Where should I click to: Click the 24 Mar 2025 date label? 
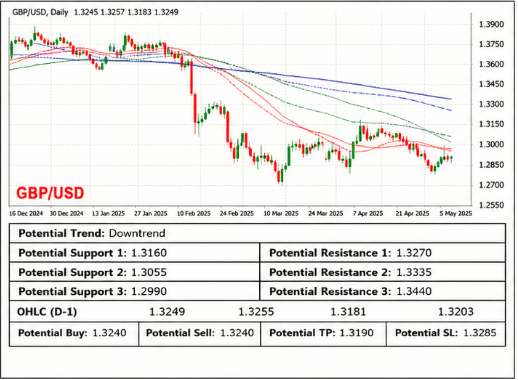pyautogui.click(x=325, y=213)
